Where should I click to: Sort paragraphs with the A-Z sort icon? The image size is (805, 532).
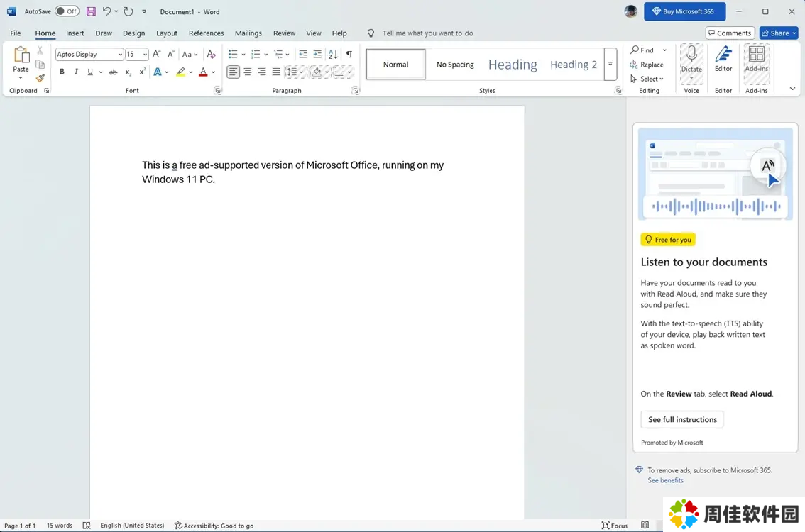coord(333,54)
